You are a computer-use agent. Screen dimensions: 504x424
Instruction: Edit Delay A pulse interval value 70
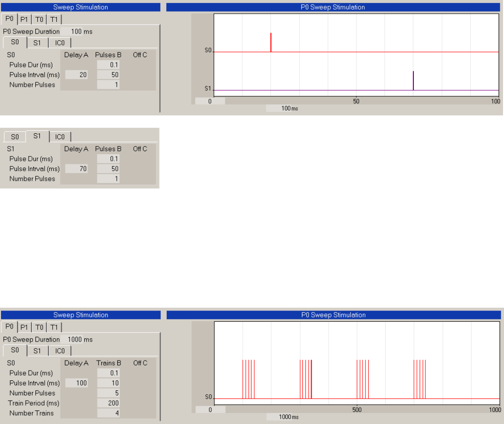point(76,169)
